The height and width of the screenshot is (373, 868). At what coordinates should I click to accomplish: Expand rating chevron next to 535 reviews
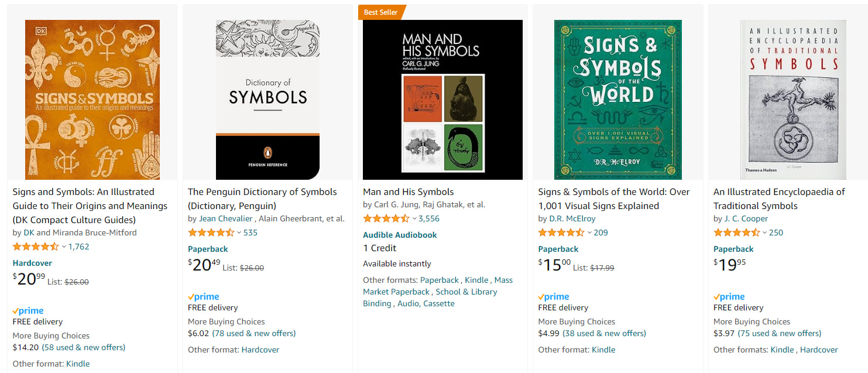tap(239, 233)
